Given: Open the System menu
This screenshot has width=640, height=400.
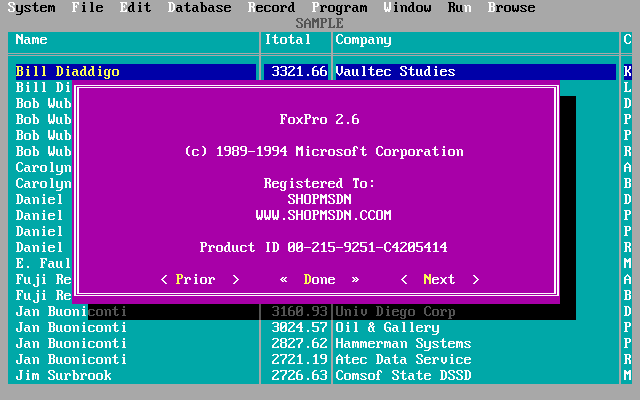Looking at the screenshot, I should pos(31,8).
